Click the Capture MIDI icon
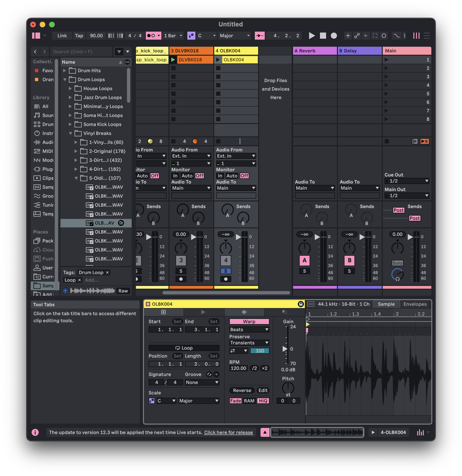 pos(375,36)
